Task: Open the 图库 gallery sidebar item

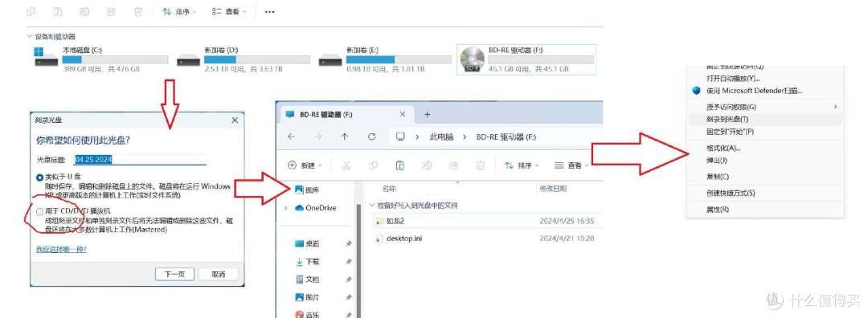Action: coord(307,190)
